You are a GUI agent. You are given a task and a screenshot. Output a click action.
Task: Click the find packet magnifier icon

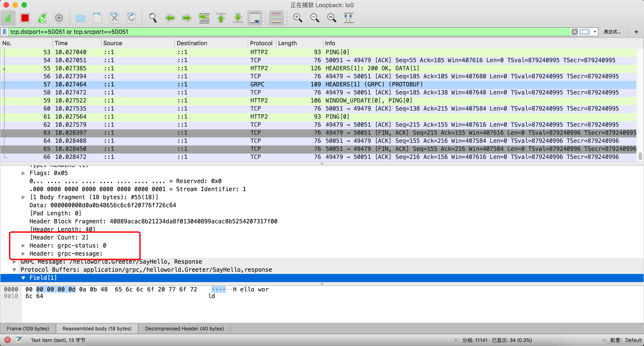click(153, 18)
